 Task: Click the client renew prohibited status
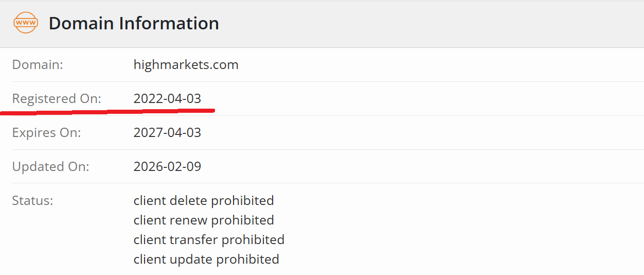tap(204, 220)
